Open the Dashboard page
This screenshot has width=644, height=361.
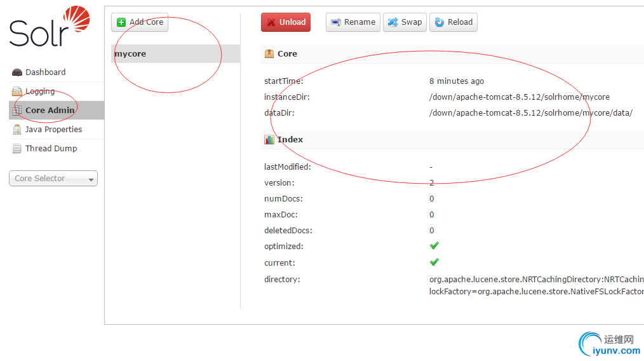45,72
